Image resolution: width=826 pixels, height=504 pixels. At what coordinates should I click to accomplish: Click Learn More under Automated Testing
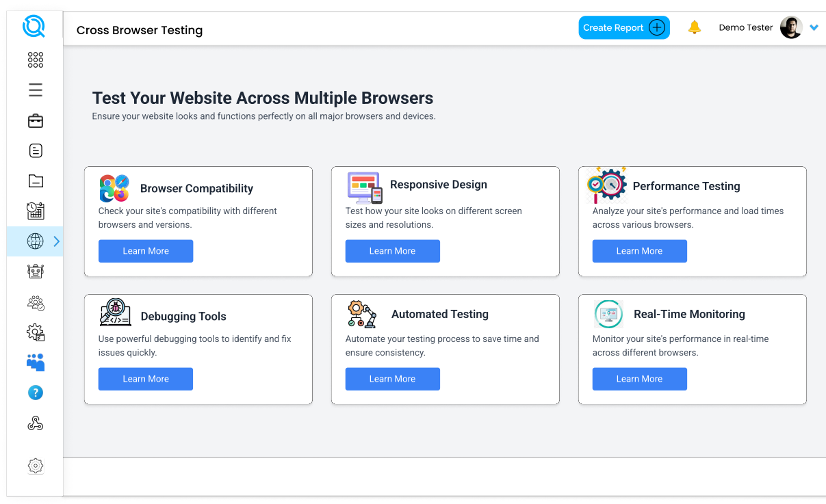pyautogui.click(x=392, y=379)
